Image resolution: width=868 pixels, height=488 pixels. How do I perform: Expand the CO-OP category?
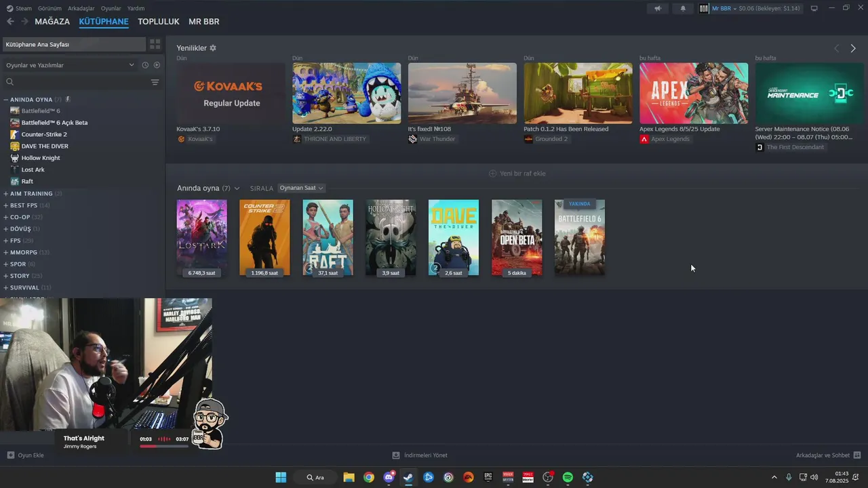[5, 217]
